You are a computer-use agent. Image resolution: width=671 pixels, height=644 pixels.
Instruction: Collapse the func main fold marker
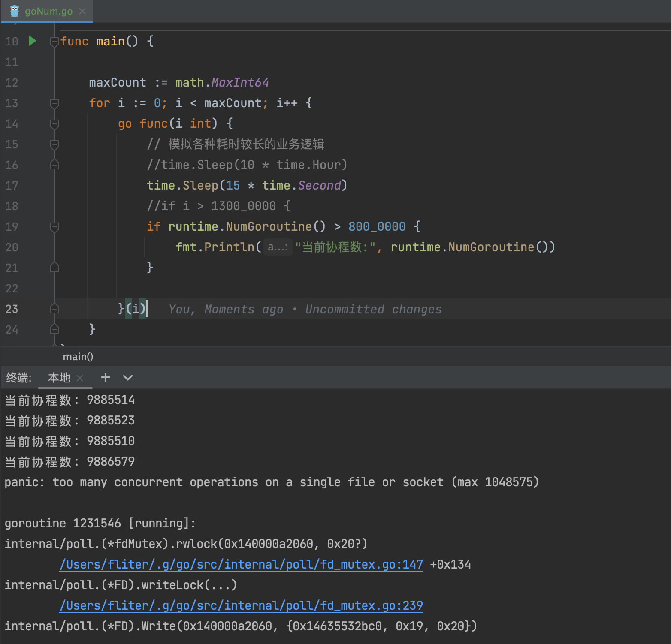[54, 42]
